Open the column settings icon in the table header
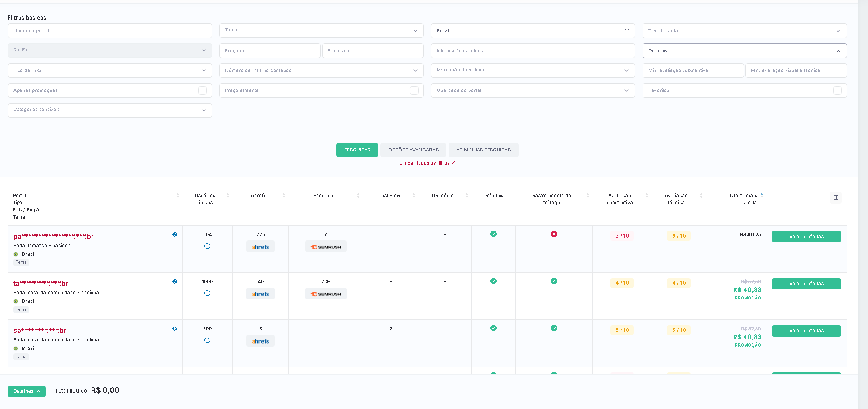The height and width of the screenshot is (409, 868). 836,198
